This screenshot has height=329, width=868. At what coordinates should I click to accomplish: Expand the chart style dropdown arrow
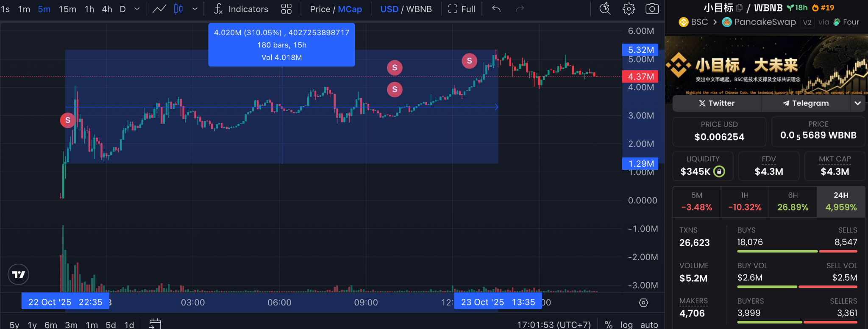(195, 9)
